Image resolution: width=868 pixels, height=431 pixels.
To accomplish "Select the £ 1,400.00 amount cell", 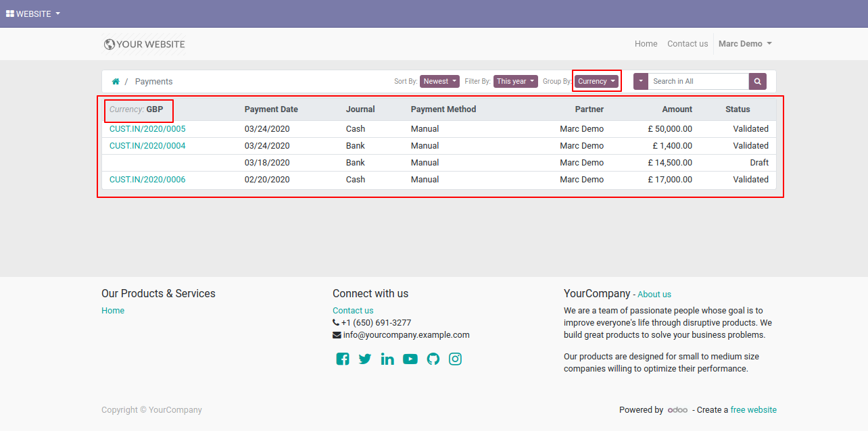I will coord(672,146).
